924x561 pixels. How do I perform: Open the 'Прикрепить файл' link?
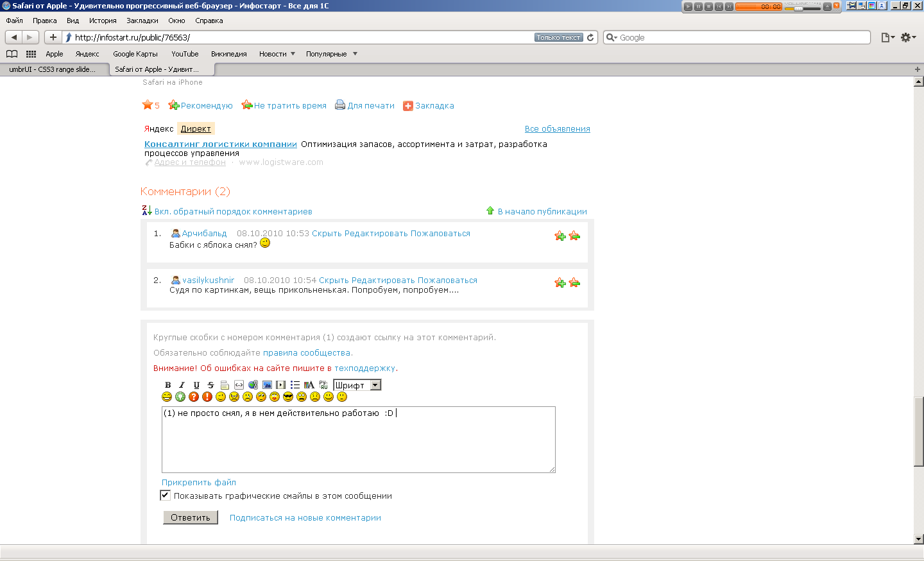(199, 483)
